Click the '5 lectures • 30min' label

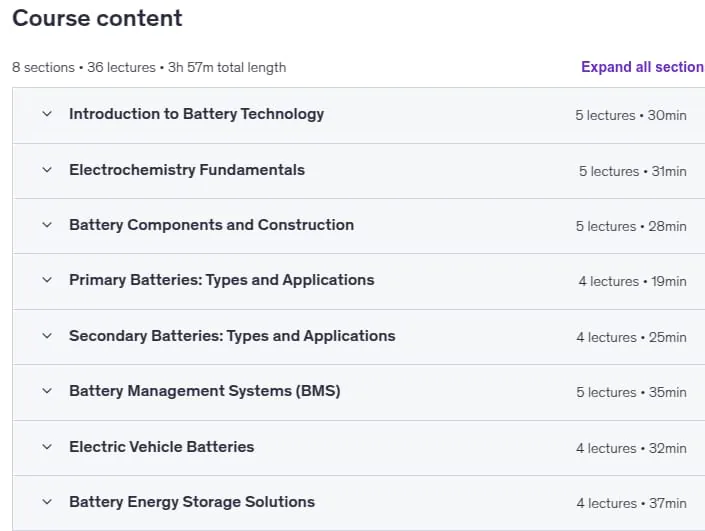[631, 116]
